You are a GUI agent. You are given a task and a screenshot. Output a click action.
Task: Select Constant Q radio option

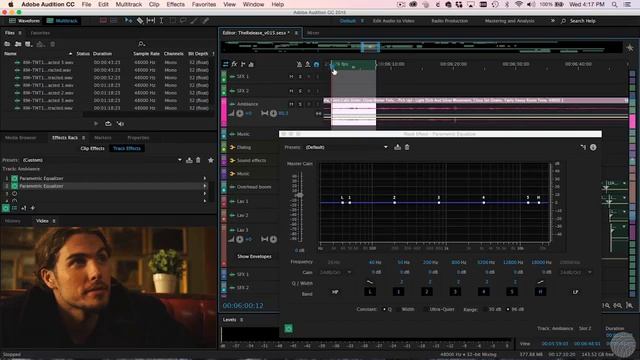(x=384, y=309)
